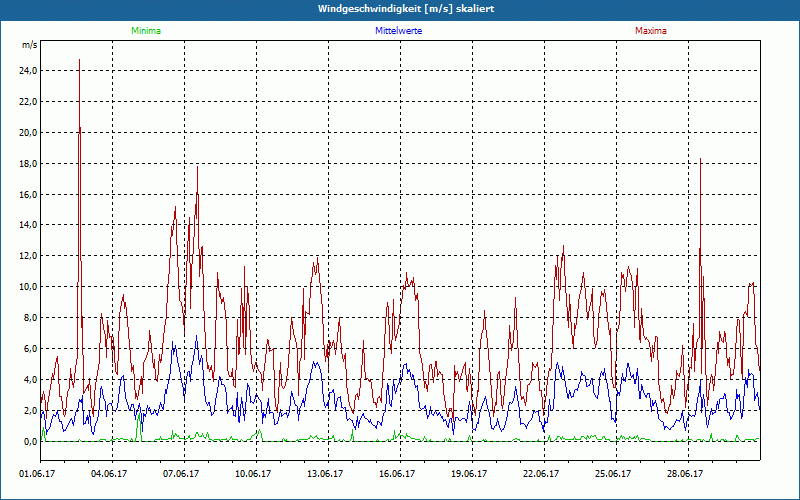Image resolution: width=800 pixels, height=500 pixels.
Task: Click the 28.06.17 date label
Action: point(685,474)
